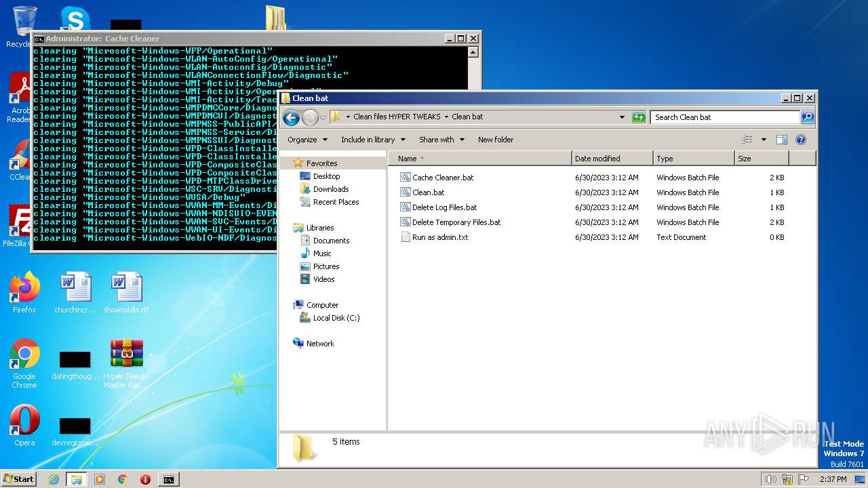Select Clean files HYPER TWEAKS breadcrumb
The image size is (868, 488).
(397, 117)
